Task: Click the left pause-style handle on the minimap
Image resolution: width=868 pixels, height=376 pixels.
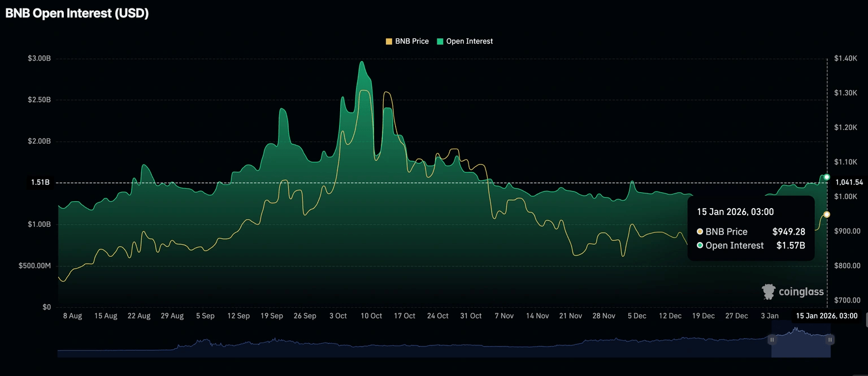Action: click(x=772, y=340)
